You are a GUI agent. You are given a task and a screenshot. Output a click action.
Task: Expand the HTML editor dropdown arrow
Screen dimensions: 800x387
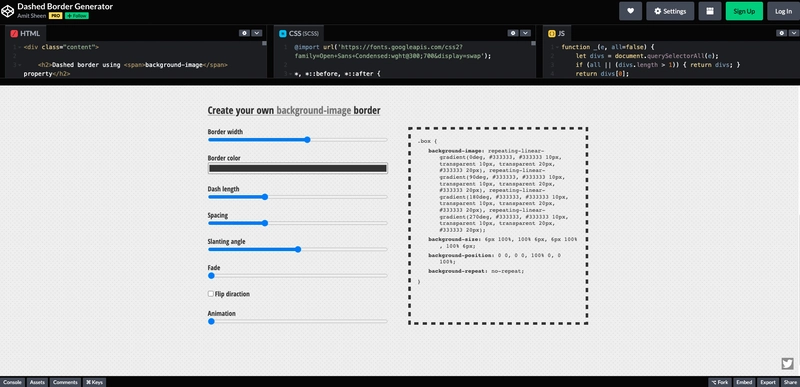[257, 33]
